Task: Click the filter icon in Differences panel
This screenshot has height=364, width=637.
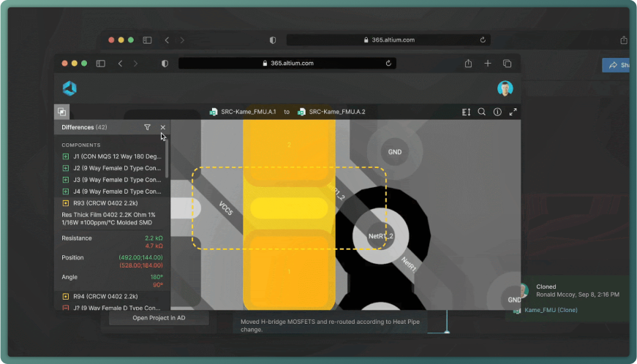Action: pos(147,127)
